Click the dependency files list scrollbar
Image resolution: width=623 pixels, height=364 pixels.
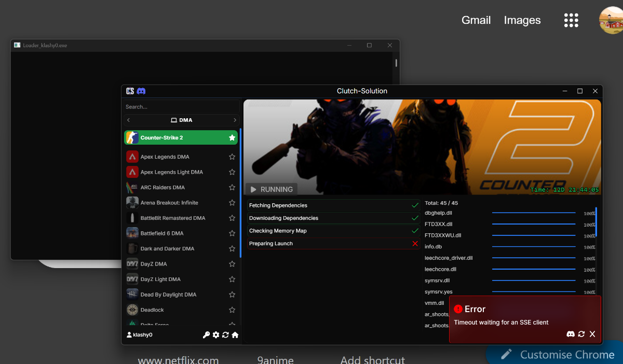(x=596, y=222)
